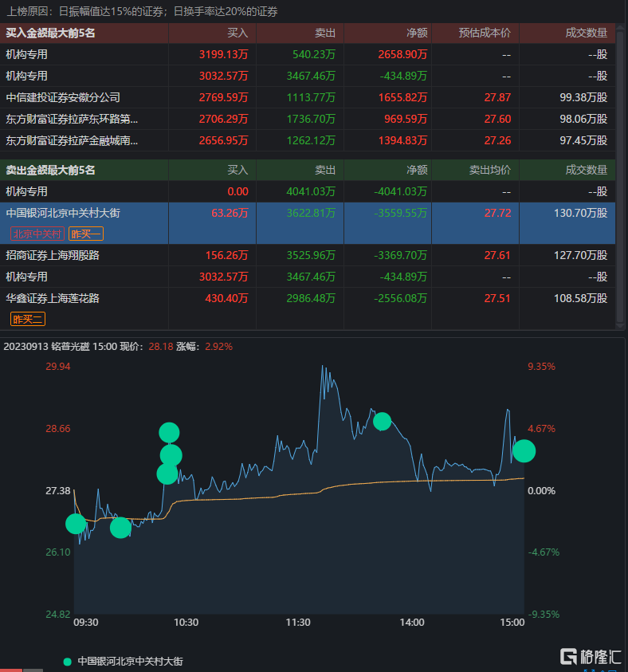Screen dimensions: 628x672
Task: Click the 预估成本价 column header
Action: [485, 33]
